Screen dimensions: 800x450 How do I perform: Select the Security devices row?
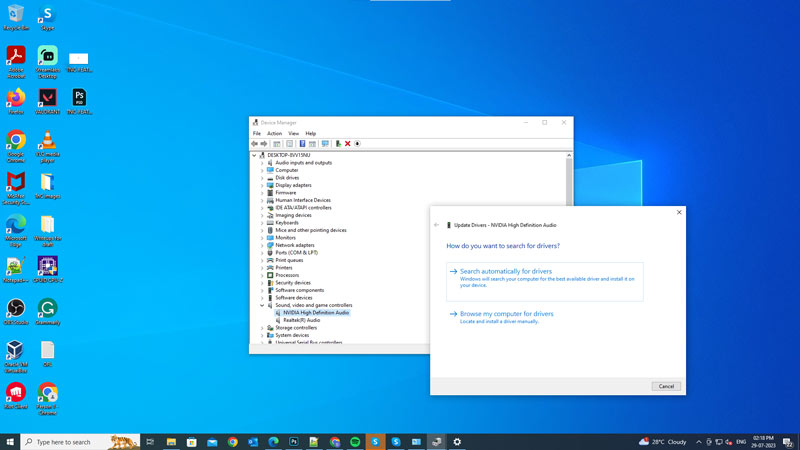[x=293, y=283]
